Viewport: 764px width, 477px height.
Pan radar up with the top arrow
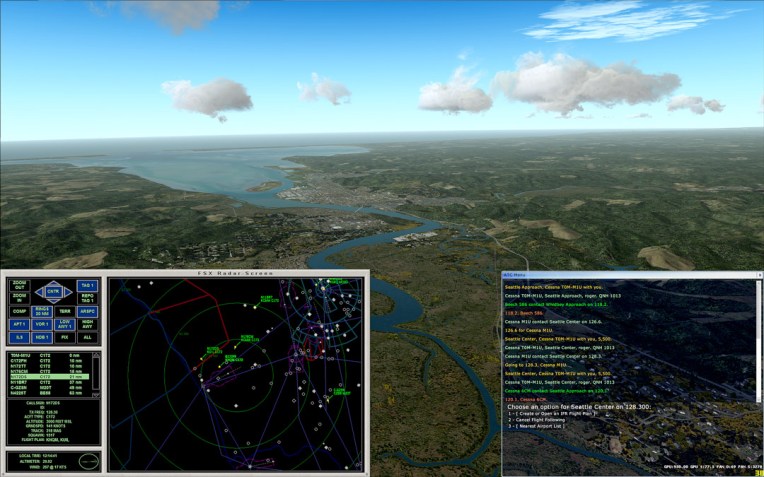[x=54, y=280]
